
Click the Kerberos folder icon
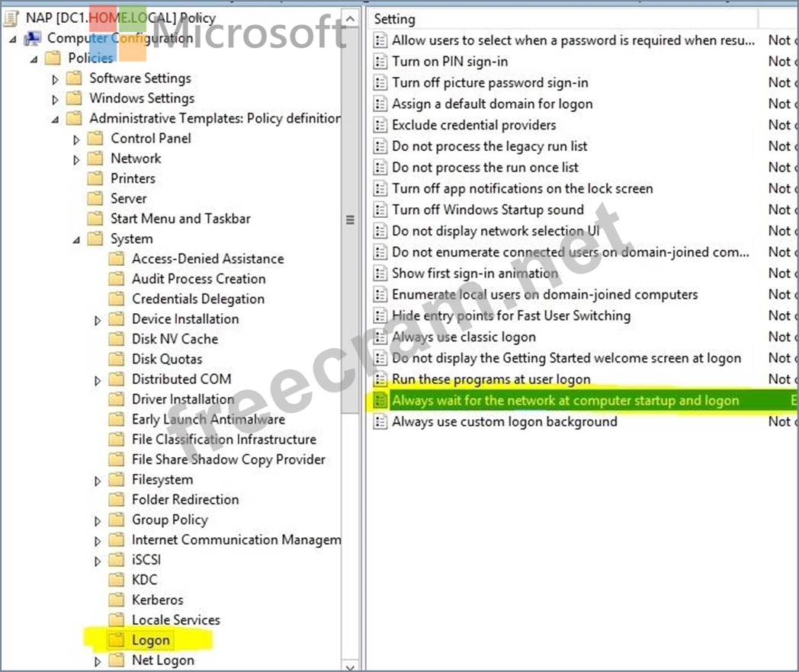(117, 600)
